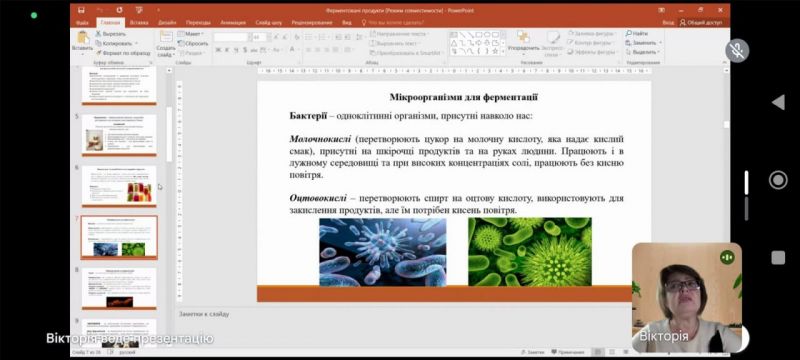Switch to the Переходы (Transitions) tab
Screen dimensions: 800x360
198,23
